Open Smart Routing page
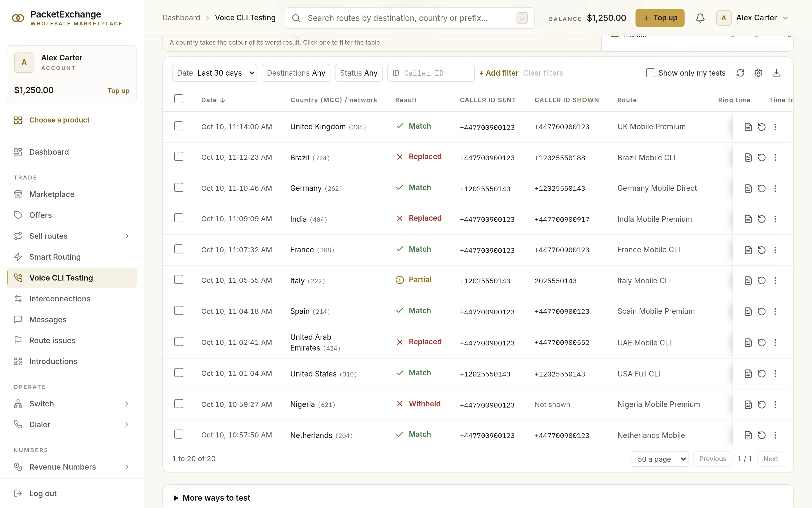 (x=72, y=257)
